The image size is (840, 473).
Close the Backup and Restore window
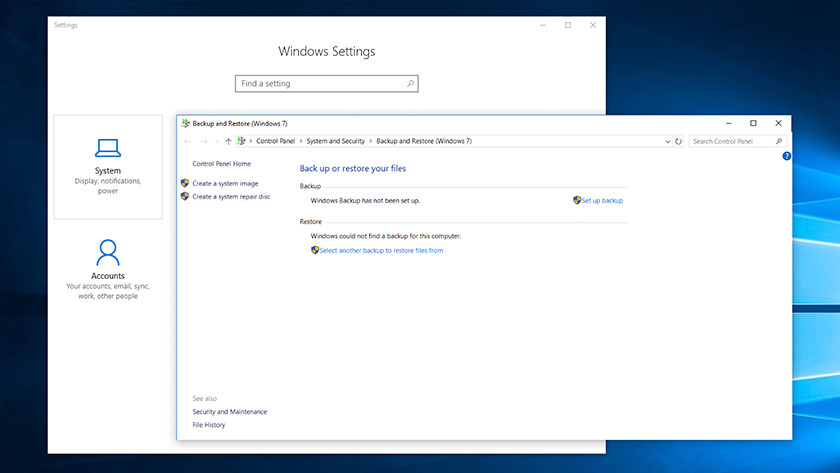pyautogui.click(x=778, y=123)
